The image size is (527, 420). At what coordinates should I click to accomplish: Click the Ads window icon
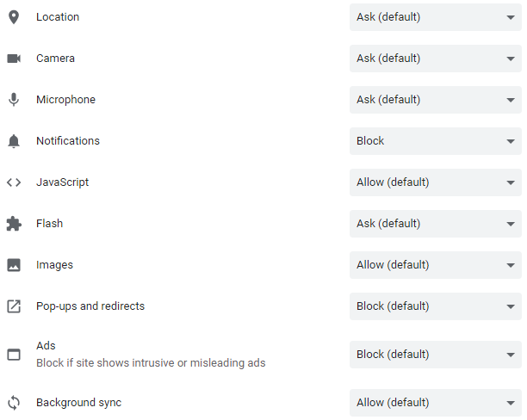coord(13,355)
